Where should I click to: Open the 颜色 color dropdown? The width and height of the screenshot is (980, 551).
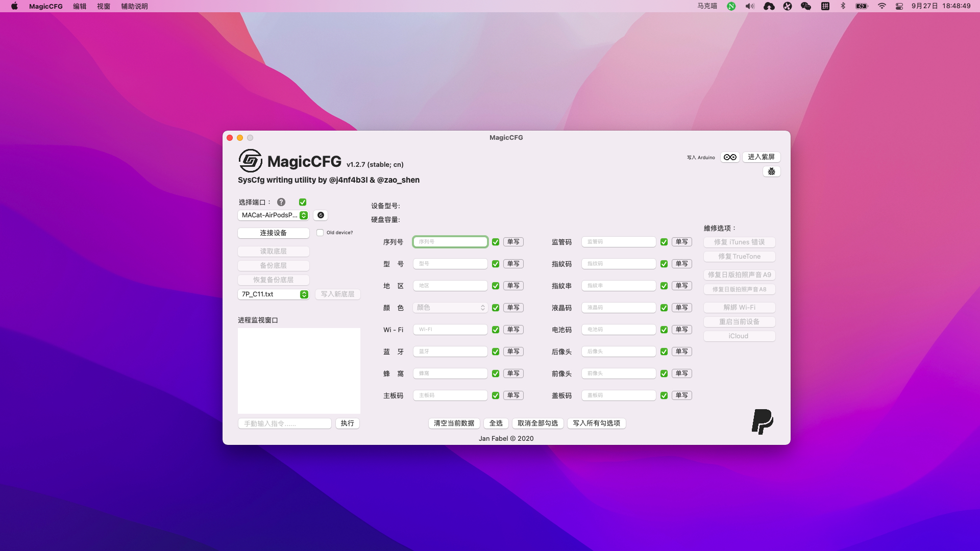pos(450,308)
